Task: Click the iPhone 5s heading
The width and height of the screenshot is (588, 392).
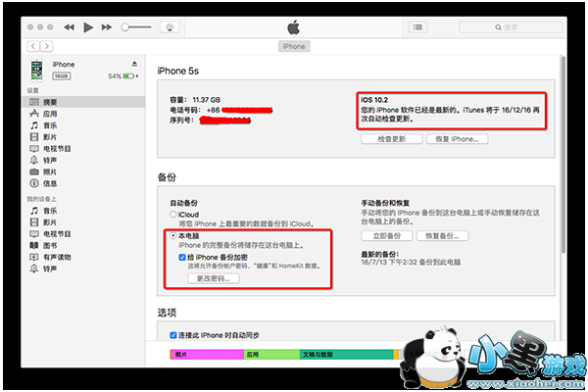Action: click(x=177, y=71)
